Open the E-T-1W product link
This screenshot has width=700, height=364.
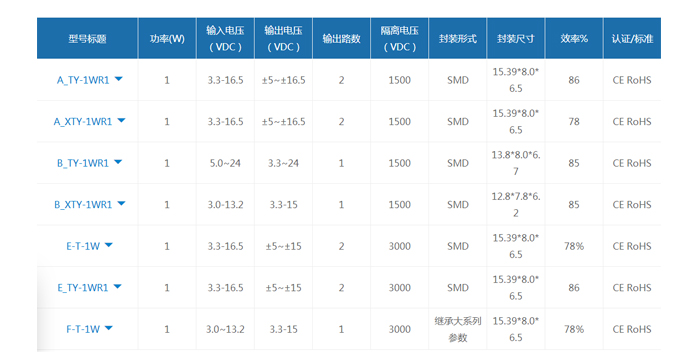tap(83, 247)
